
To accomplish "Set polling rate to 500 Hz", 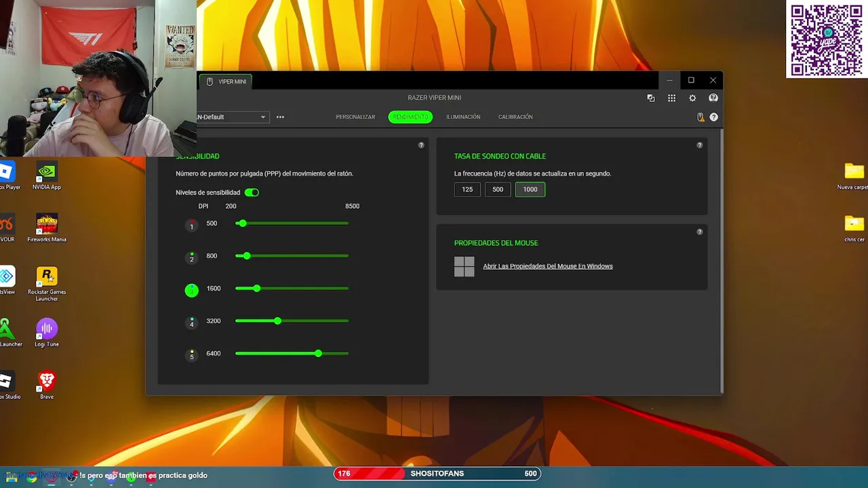I will pos(498,190).
